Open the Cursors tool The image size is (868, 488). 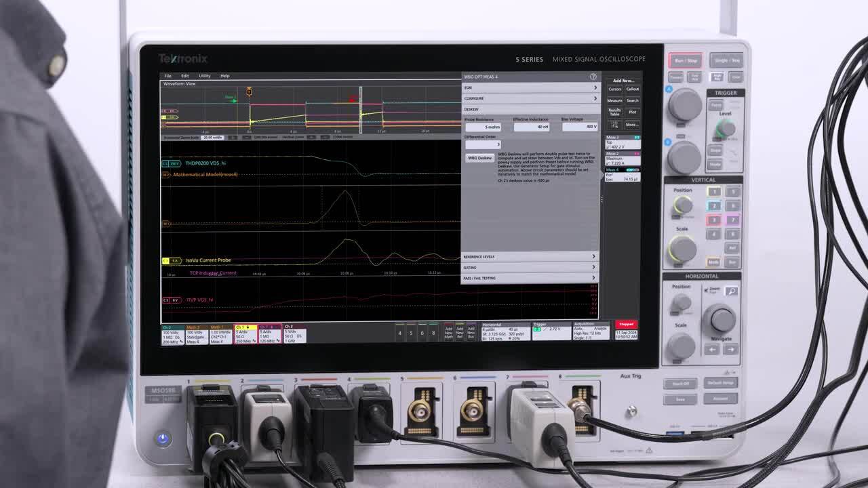click(615, 89)
